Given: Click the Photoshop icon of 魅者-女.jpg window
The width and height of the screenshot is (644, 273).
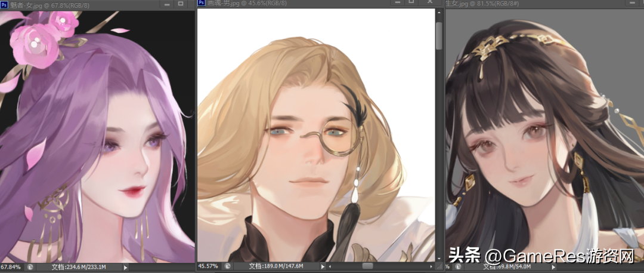Looking at the screenshot, I should tap(4, 5).
